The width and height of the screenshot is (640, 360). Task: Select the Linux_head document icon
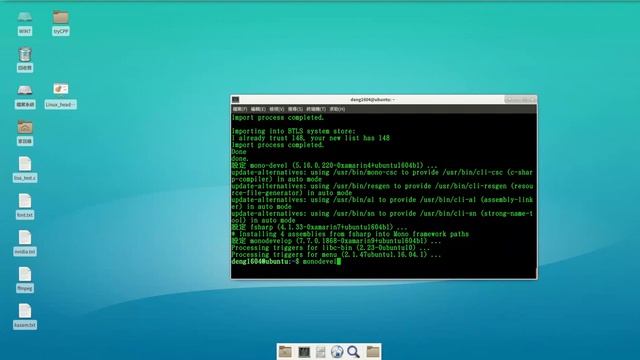click(x=61, y=96)
